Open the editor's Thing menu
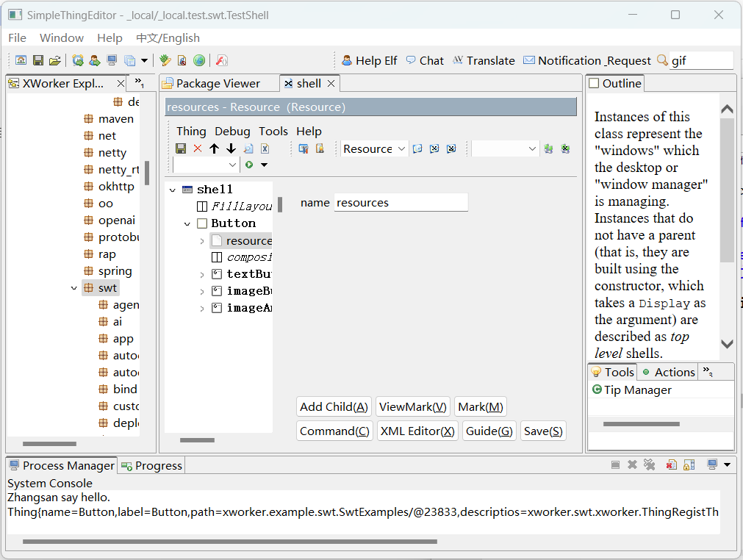The width and height of the screenshot is (743, 560). click(191, 132)
